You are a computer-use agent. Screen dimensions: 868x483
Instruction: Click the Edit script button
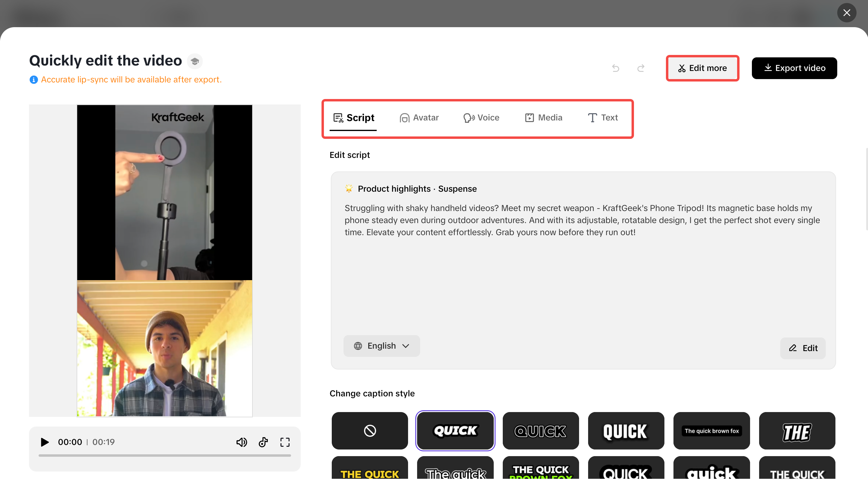click(x=803, y=348)
